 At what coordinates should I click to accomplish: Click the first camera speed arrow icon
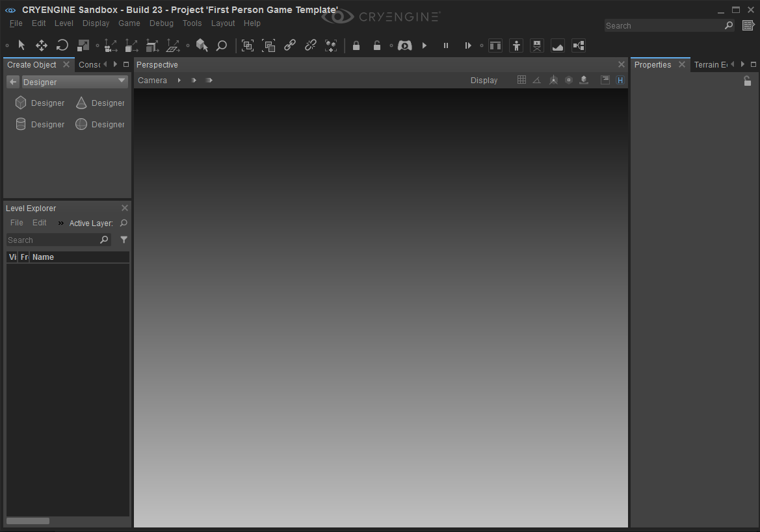194,81
